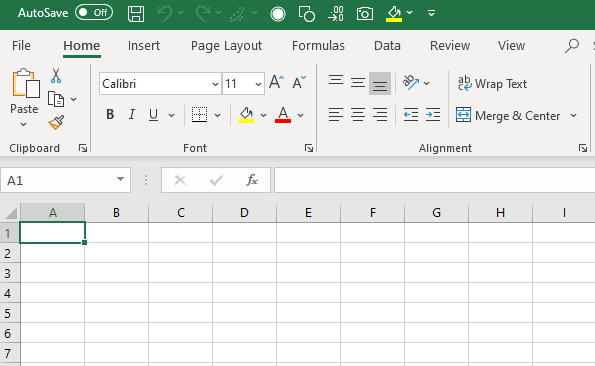The width and height of the screenshot is (595, 366).
Task: Toggle Italic formatting
Action: (x=132, y=114)
